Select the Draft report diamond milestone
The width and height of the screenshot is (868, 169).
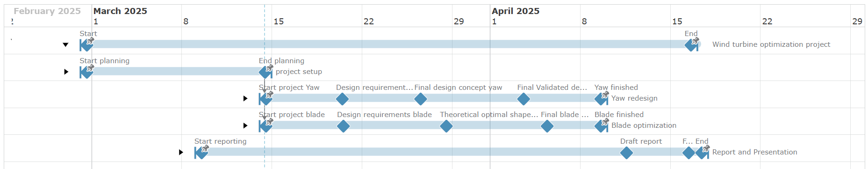[626, 153]
